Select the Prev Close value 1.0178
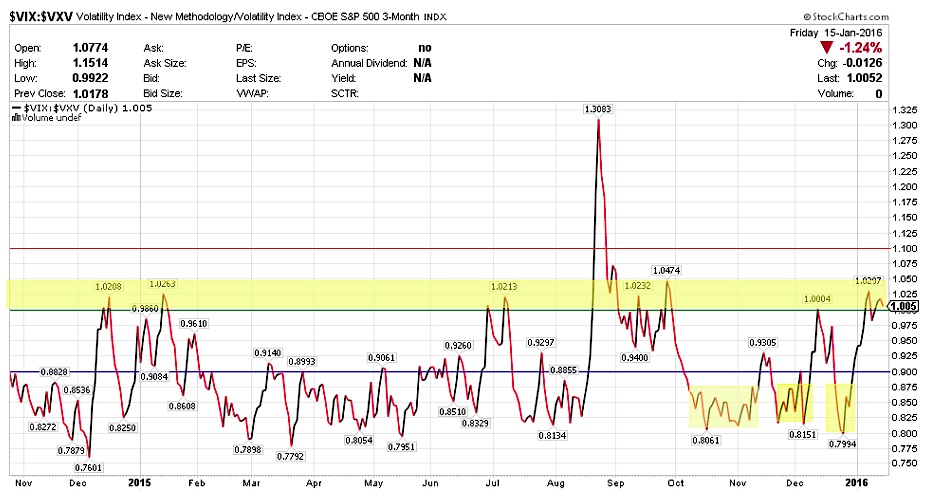 pyautogui.click(x=90, y=93)
